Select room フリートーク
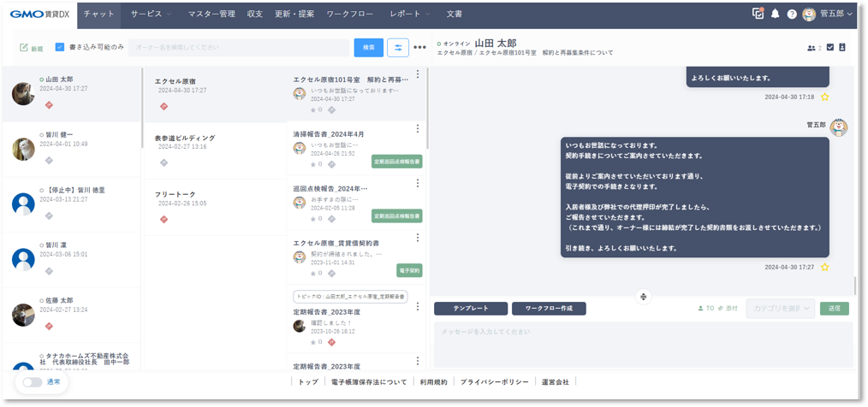The image size is (868, 407). coord(216,208)
